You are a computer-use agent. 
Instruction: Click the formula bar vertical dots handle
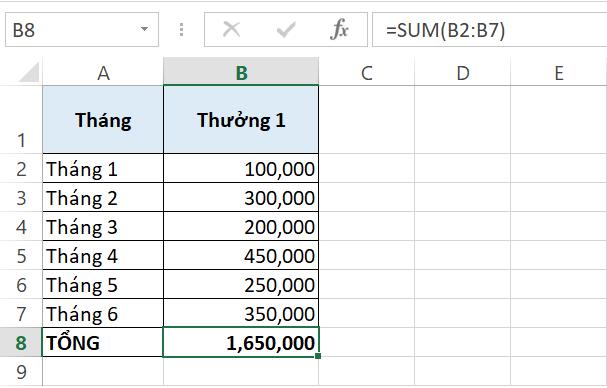pyautogui.click(x=181, y=29)
